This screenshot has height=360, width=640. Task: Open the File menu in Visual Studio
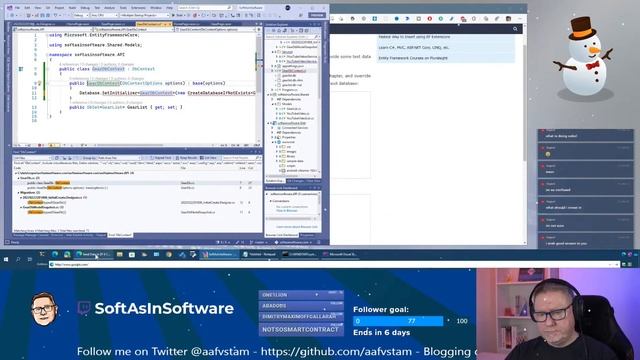pyautogui.click(x=17, y=8)
